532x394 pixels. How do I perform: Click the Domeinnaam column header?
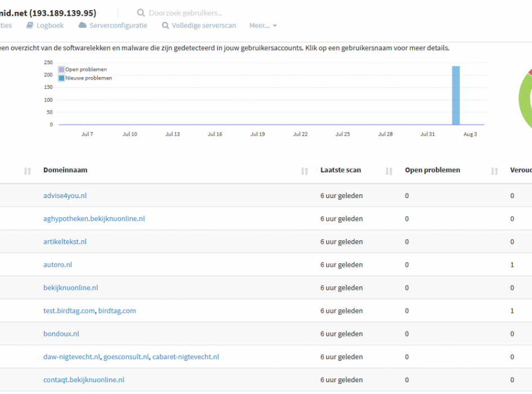(65, 170)
